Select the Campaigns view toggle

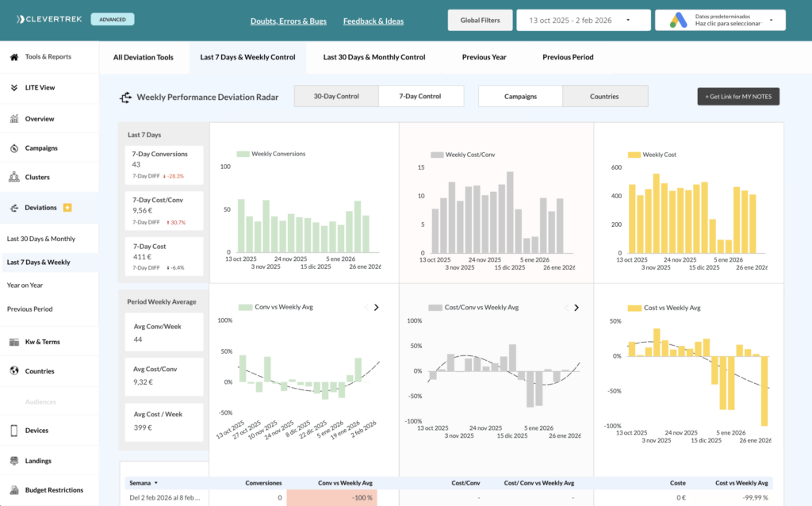520,97
